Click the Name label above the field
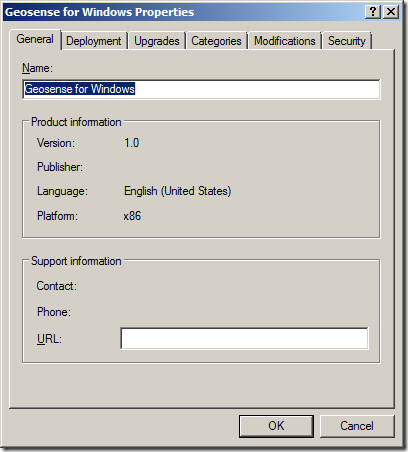This screenshot has height=452, width=408. pyautogui.click(x=37, y=68)
